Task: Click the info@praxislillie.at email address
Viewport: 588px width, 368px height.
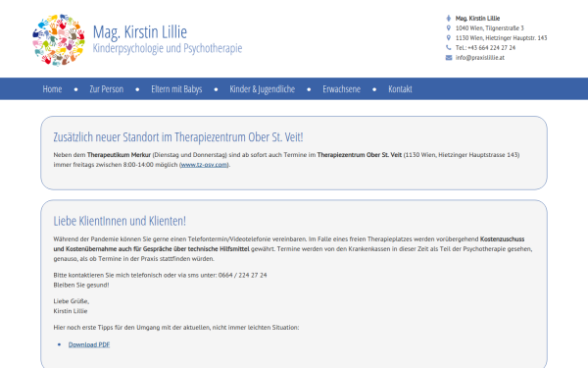Action: pos(479,58)
